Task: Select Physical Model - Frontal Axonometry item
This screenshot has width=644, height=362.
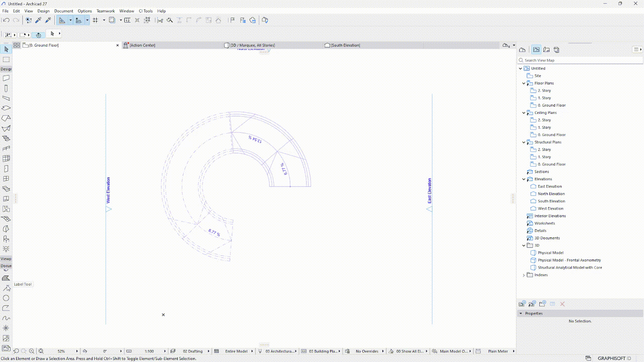Action: click(x=569, y=260)
